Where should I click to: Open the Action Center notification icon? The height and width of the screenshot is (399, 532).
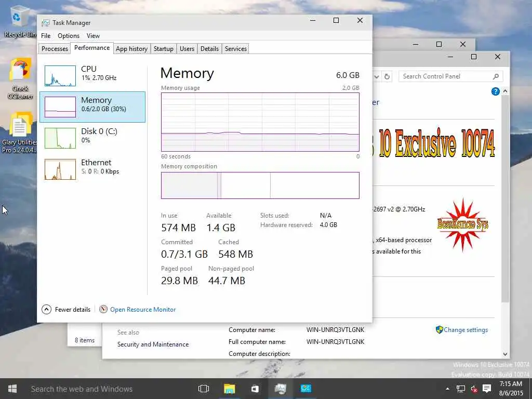tap(487, 389)
